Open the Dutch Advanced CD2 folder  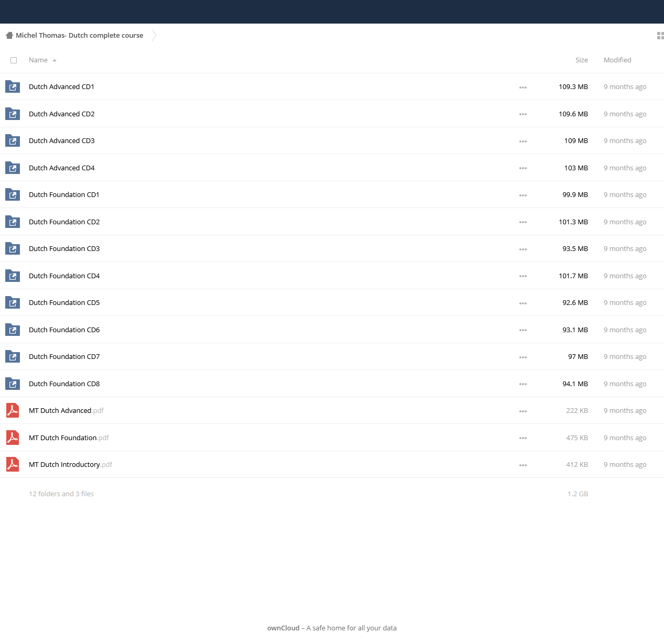tap(62, 114)
